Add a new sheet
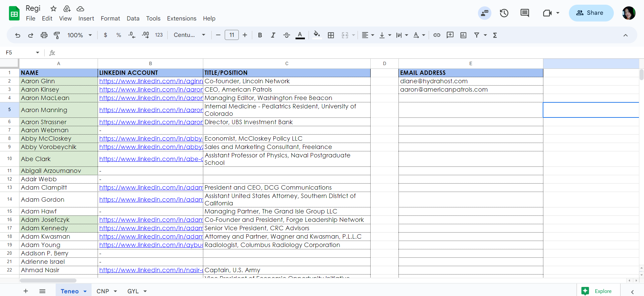 (x=26, y=291)
